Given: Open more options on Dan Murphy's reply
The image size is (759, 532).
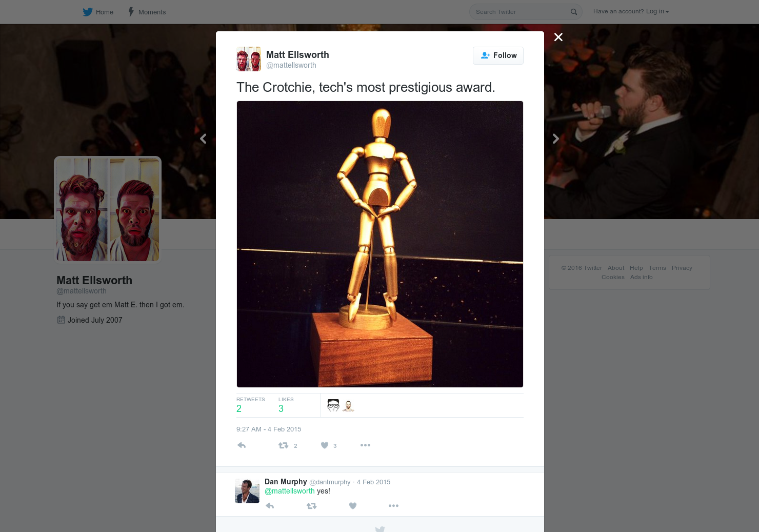Looking at the screenshot, I should [393, 506].
